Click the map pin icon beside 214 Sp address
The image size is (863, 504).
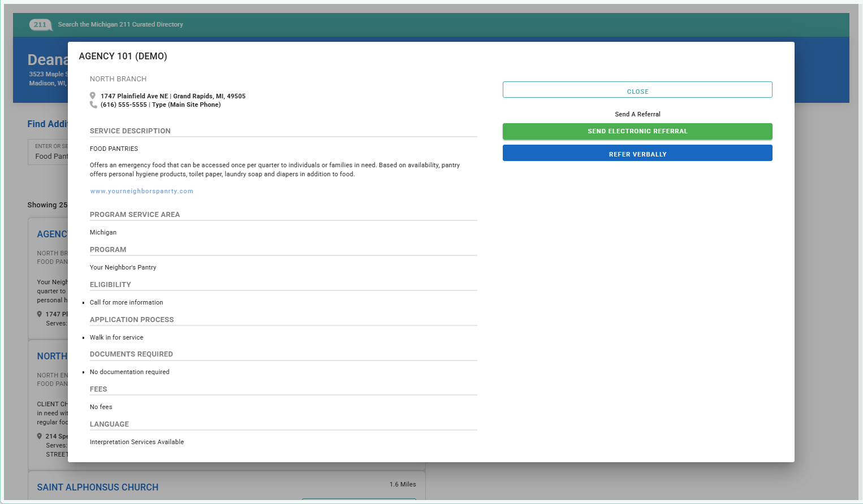(x=40, y=436)
